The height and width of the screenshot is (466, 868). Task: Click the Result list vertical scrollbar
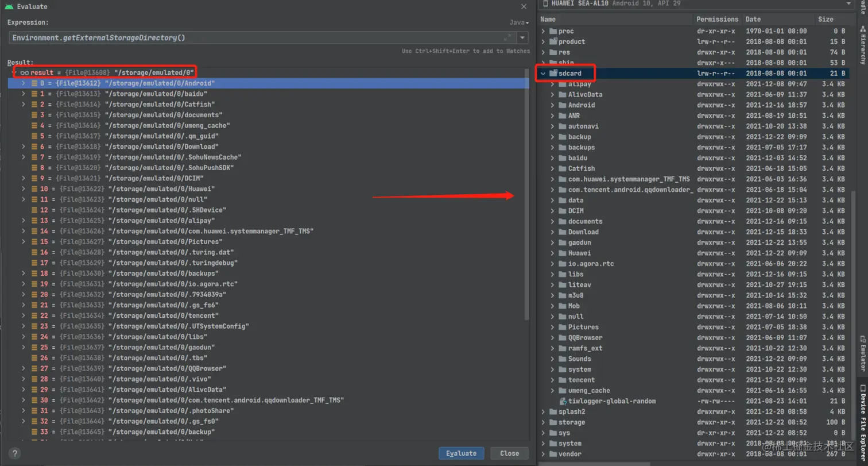pyautogui.click(x=527, y=195)
